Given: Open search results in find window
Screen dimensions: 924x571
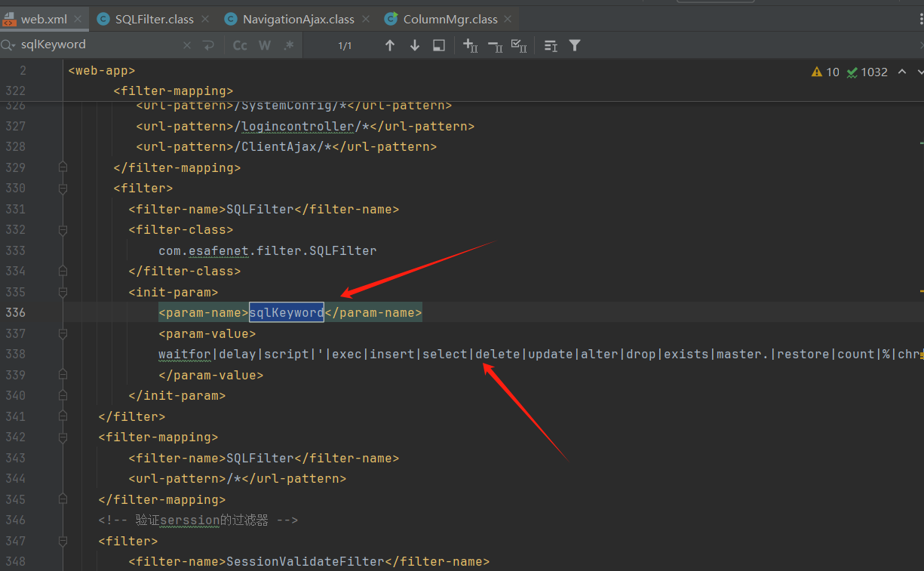Looking at the screenshot, I should (439, 45).
